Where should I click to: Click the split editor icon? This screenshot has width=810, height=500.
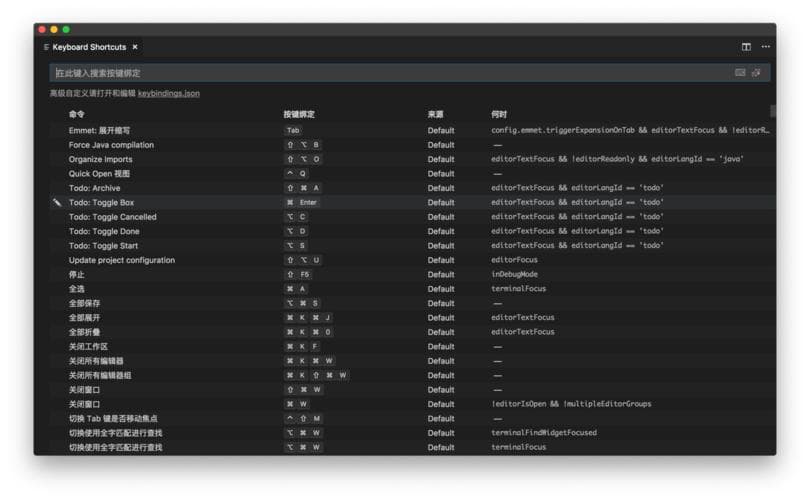(x=746, y=47)
